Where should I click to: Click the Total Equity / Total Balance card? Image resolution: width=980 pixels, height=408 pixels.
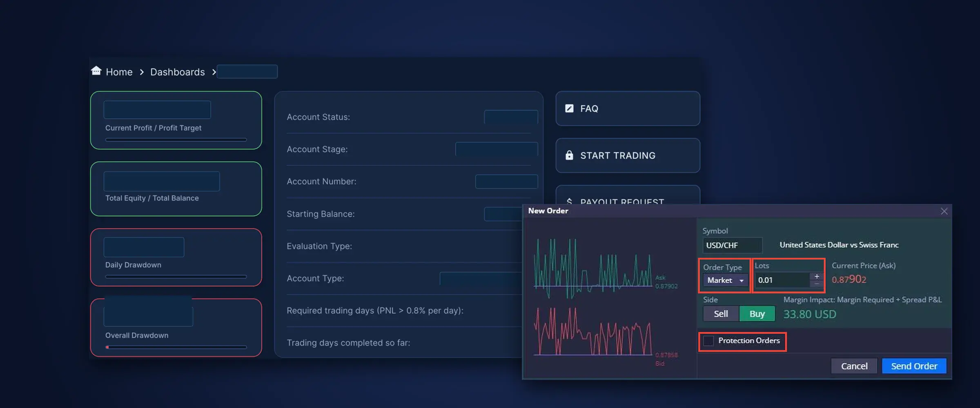pyautogui.click(x=176, y=189)
